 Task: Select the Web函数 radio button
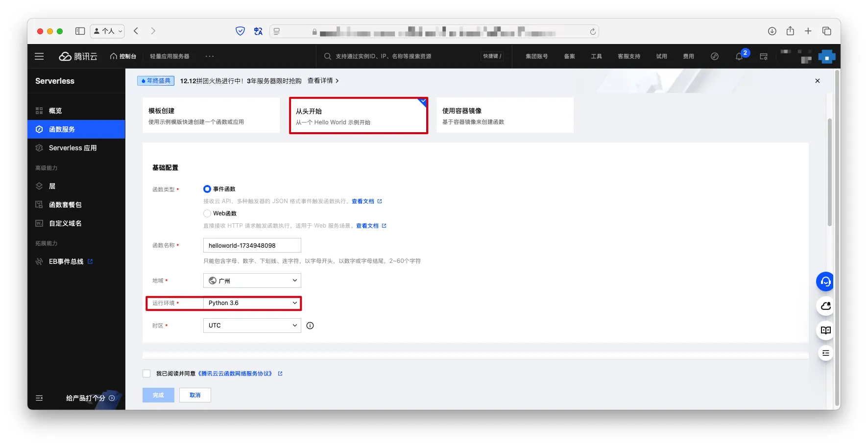tap(207, 213)
